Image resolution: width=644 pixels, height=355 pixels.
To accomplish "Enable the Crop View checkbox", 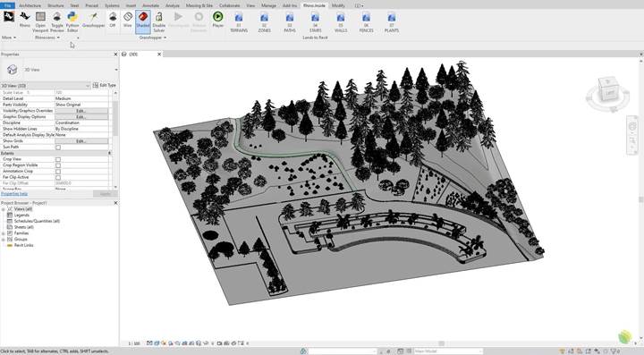I will [58, 159].
